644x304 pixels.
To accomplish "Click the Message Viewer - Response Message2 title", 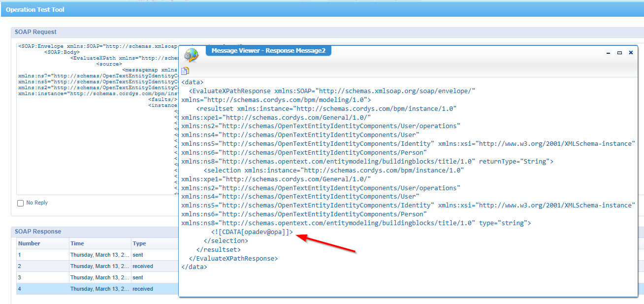I will click(x=268, y=50).
